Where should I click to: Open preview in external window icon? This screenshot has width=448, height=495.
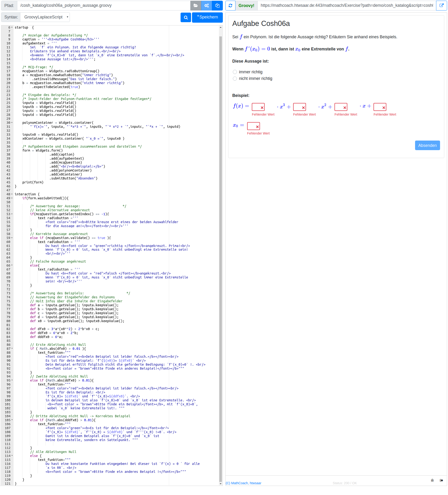441,5
